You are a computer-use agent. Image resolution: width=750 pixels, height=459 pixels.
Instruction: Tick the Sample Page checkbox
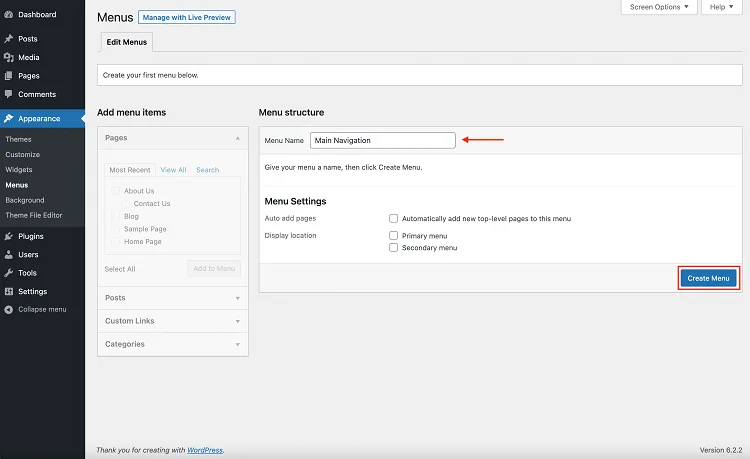click(115, 229)
